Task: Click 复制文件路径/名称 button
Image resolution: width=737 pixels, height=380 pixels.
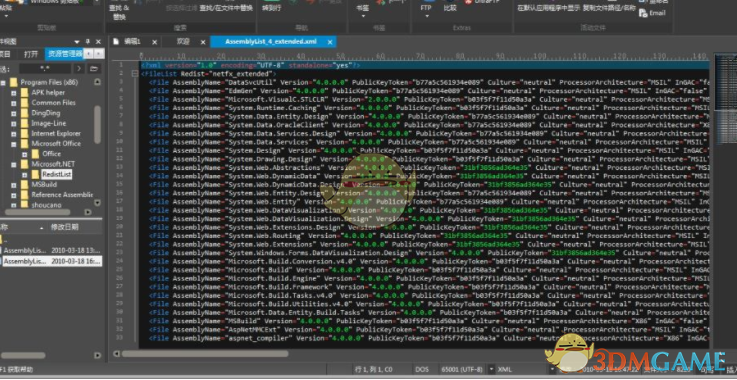Action: pos(609,8)
